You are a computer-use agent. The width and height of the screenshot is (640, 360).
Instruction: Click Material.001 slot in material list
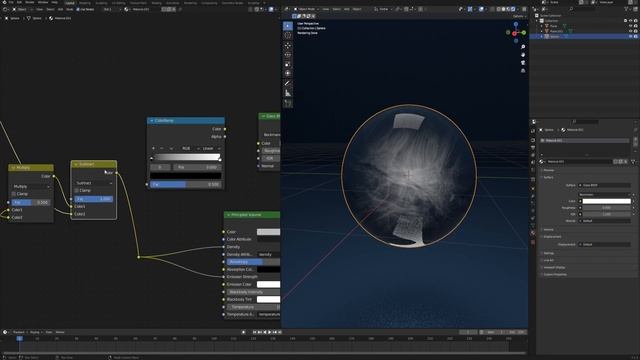tap(584, 140)
